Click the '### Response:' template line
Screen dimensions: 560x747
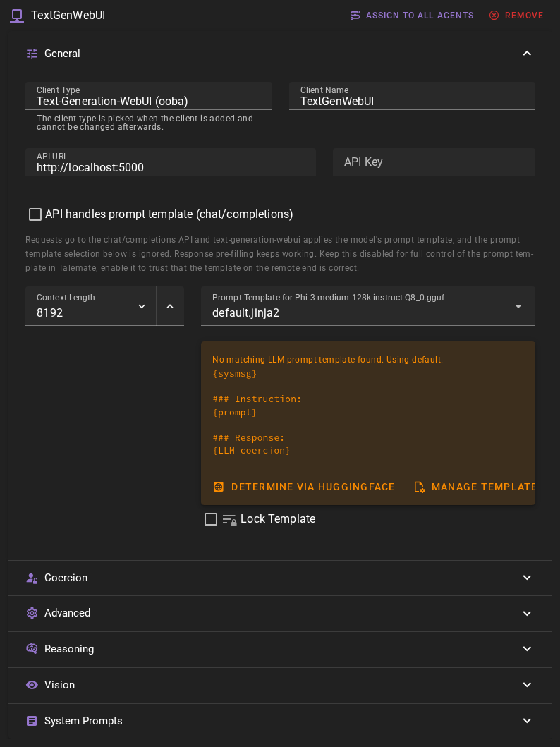point(248,438)
